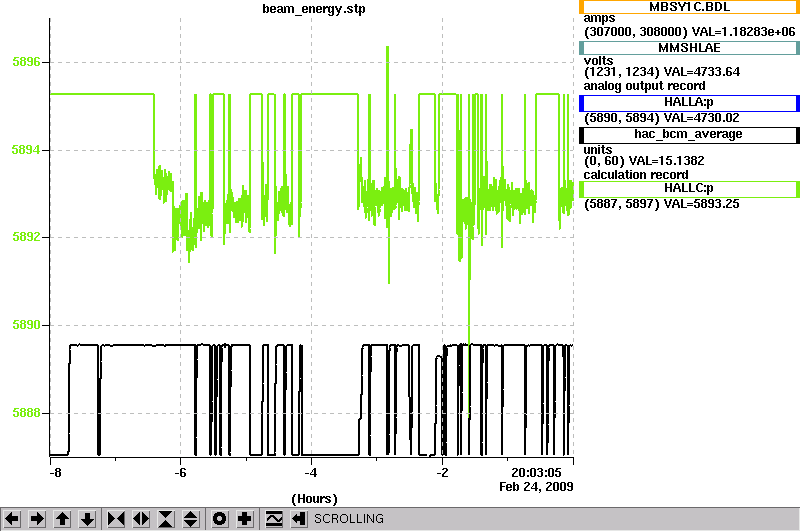Click the 'calculation record' description
800x531 pixels.
point(636,175)
